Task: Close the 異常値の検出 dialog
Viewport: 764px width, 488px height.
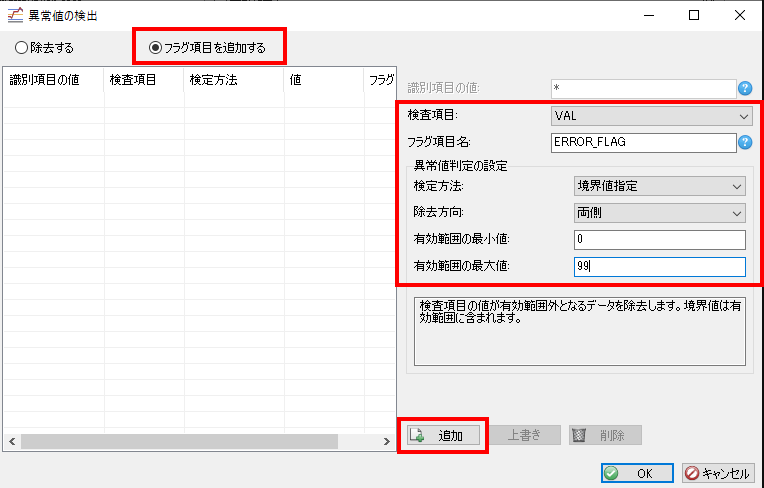Action: pyautogui.click(x=740, y=15)
